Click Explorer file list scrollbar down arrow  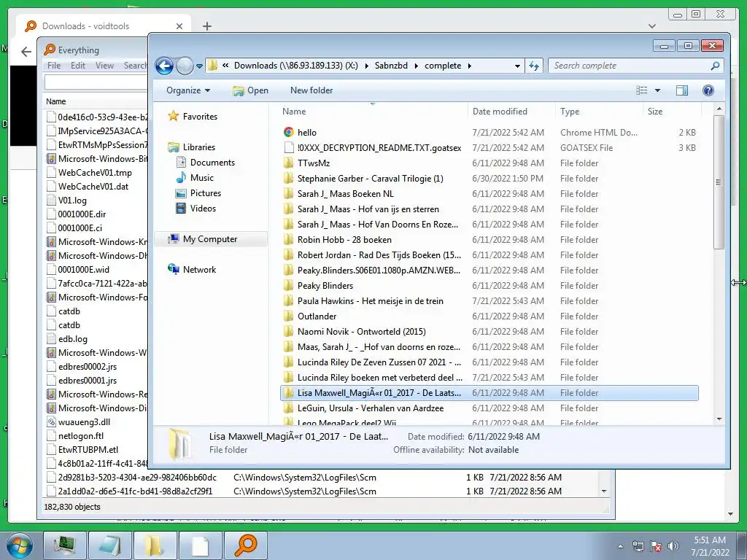[x=719, y=419]
